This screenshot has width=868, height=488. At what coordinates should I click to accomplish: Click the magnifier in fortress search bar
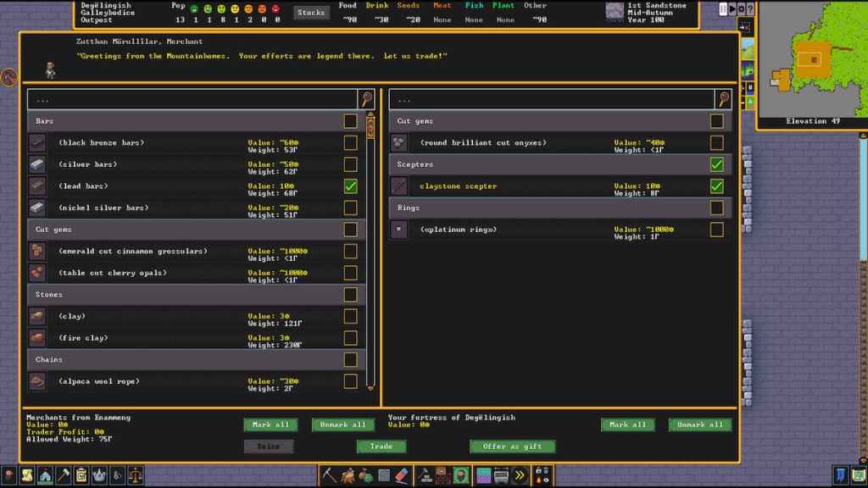coord(723,99)
